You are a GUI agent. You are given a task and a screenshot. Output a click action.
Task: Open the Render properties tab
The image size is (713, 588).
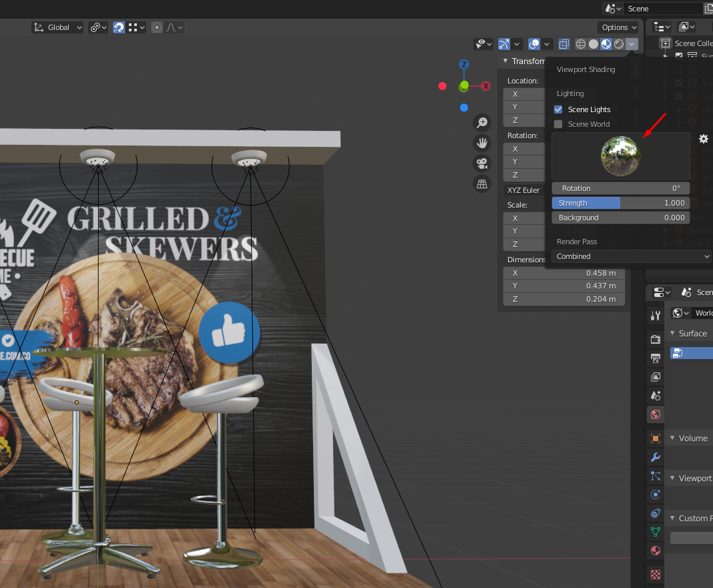[x=655, y=339]
